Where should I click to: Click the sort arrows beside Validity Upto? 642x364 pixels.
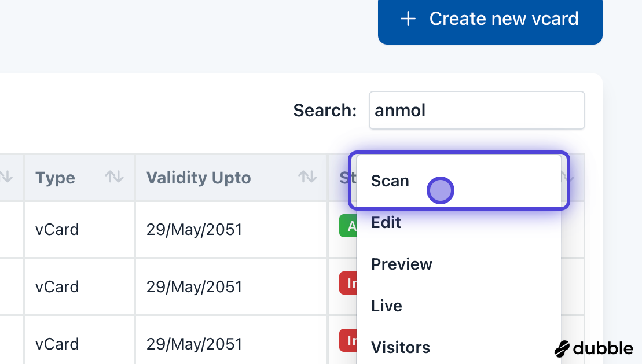tap(307, 178)
